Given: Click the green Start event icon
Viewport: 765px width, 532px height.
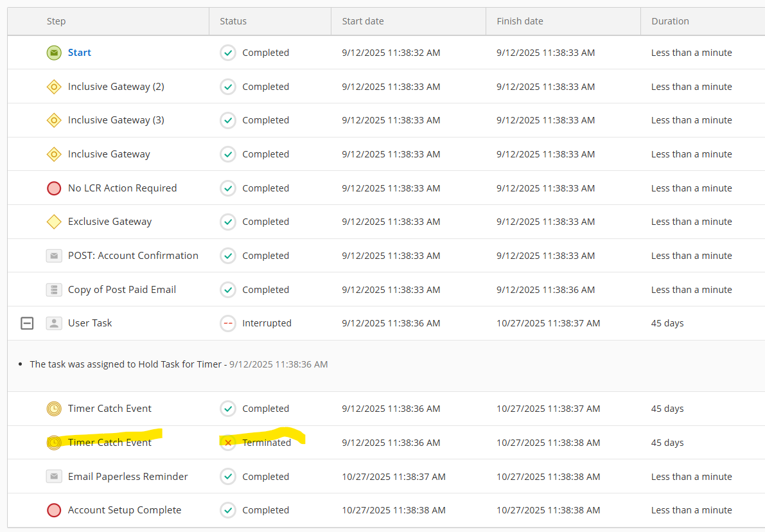Looking at the screenshot, I should tap(54, 53).
